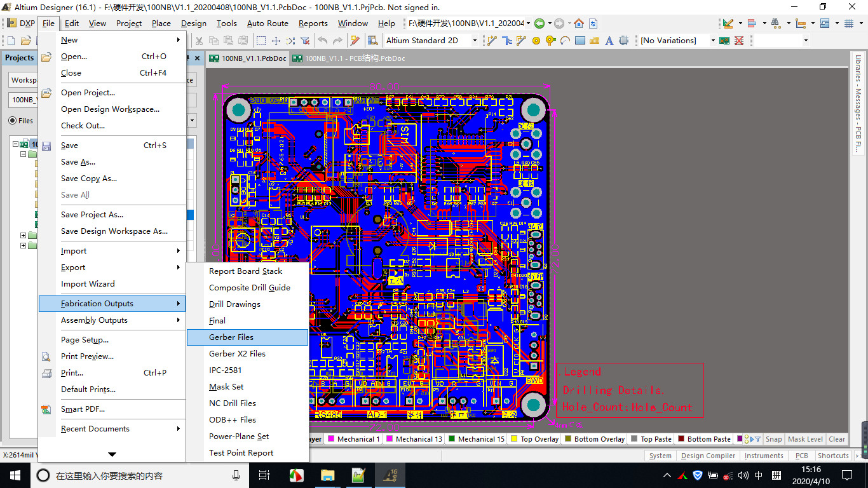Click the Snap button in layer bar
This screenshot has width=868, height=488.
click(773, 439)
